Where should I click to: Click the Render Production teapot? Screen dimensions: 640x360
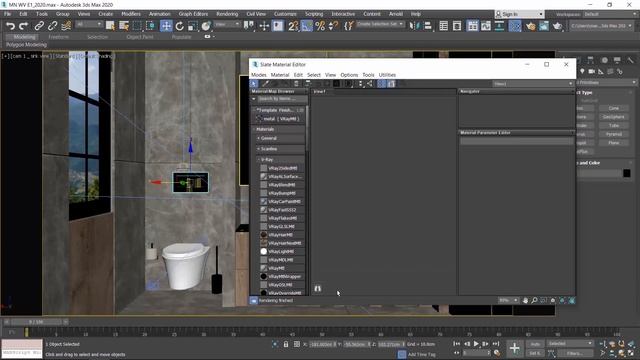coord(557,26)
